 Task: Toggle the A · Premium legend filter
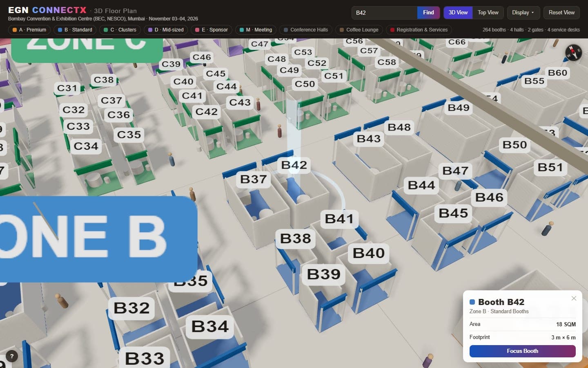pyautogui.click(x=29, y=30)
